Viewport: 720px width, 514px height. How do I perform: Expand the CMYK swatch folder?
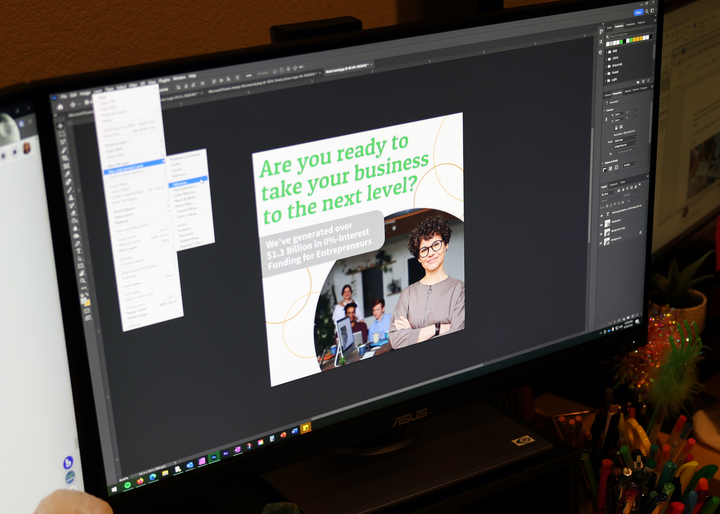tap(606, 59)
